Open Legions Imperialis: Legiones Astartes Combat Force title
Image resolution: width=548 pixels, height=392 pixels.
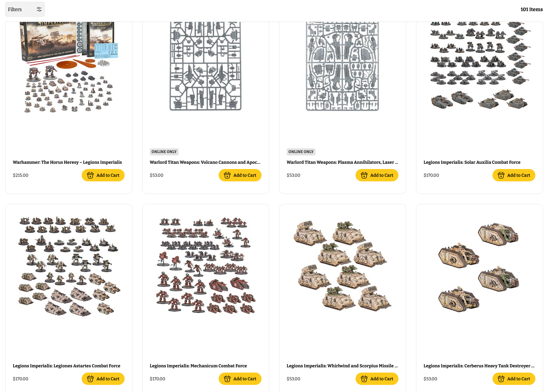pyautogui.click(x=67, y=366)
